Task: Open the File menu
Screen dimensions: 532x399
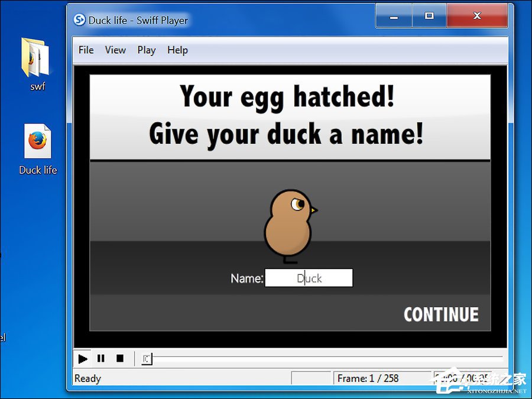Action: tap(86, 50)
